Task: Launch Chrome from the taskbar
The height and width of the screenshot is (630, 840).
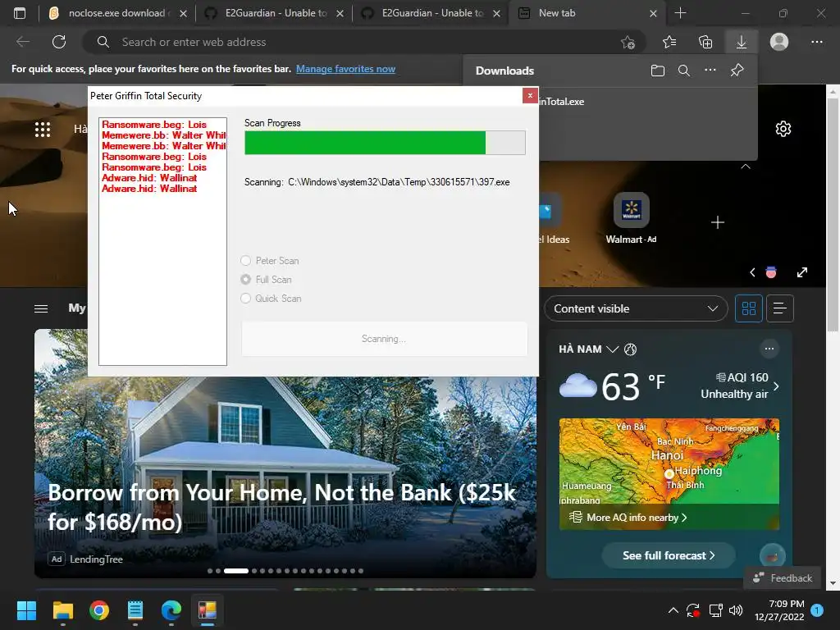Action: (99, 610)
